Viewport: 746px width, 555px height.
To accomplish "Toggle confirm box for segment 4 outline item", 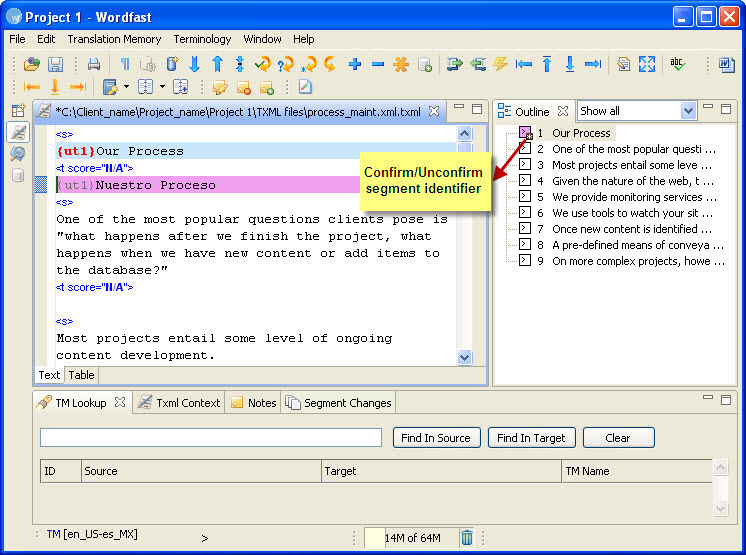I will [525, 180].
